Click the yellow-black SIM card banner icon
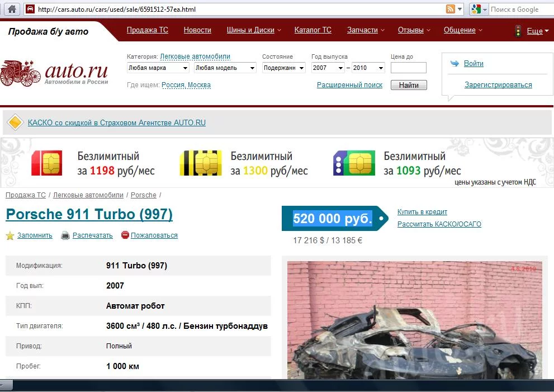554x392 pixels. (201, 163)
